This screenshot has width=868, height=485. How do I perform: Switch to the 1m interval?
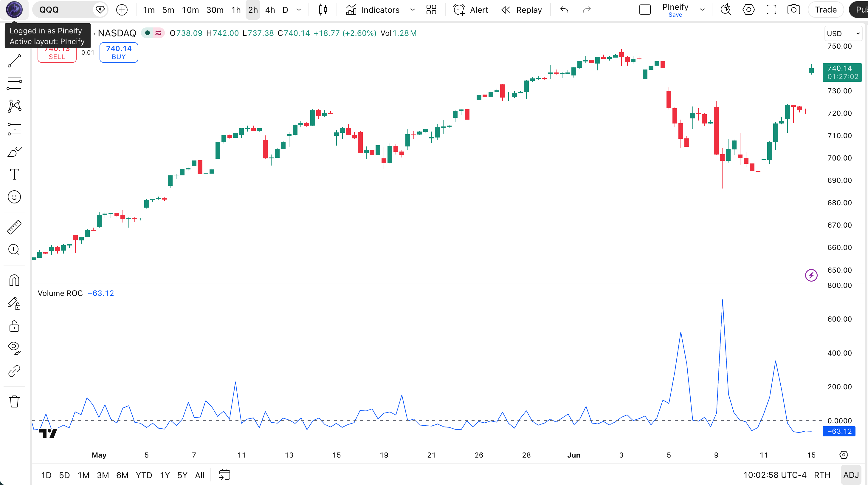(149, 10)
